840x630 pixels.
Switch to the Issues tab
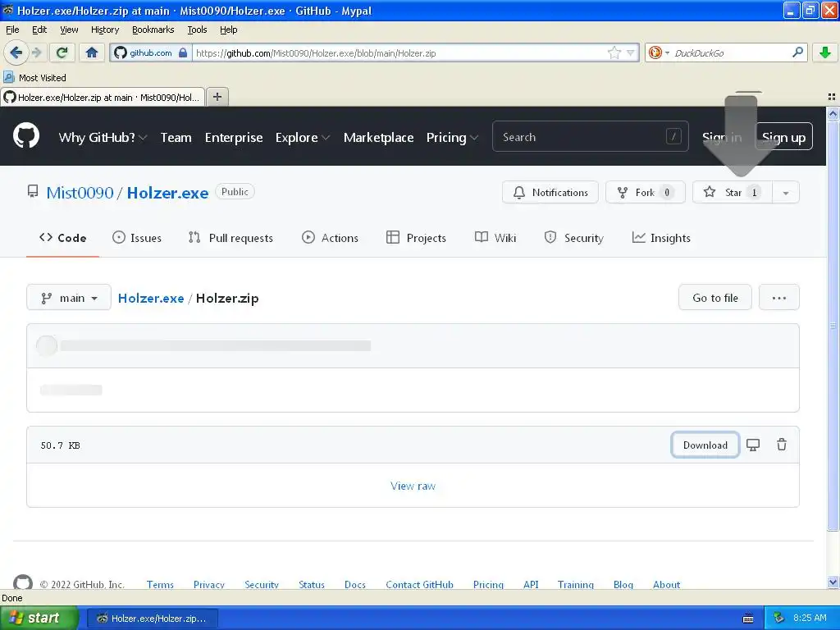(137, 238)
